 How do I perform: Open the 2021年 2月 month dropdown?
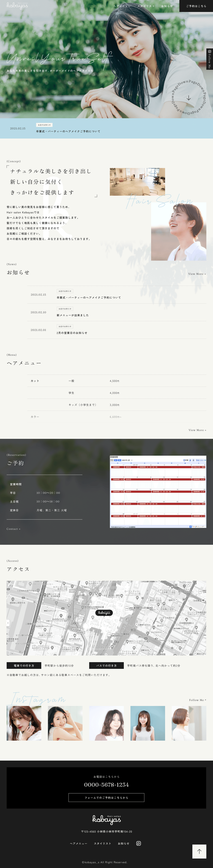(127, 460)
